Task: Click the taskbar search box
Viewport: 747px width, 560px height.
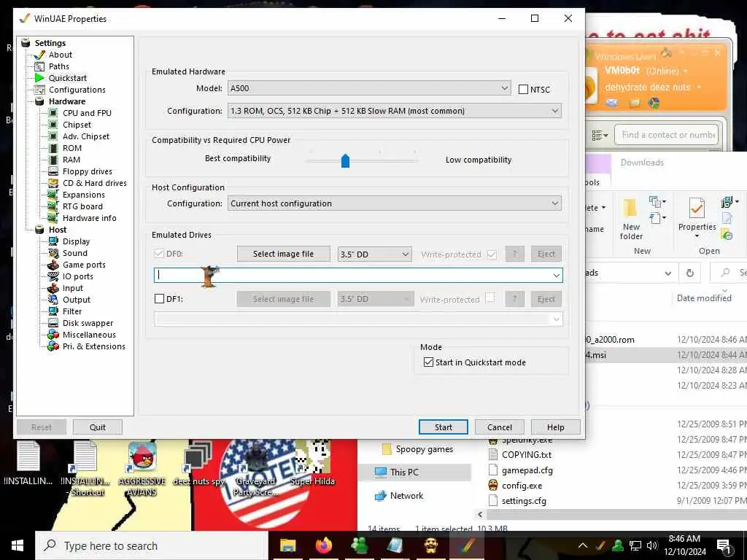Action: (152, 545)
